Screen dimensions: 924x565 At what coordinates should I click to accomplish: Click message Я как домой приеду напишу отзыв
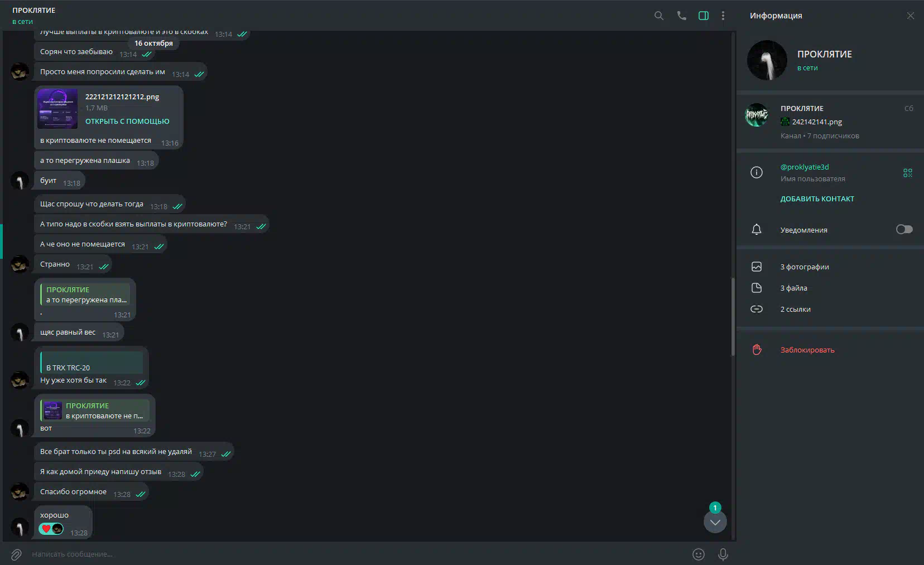[118, 472]
